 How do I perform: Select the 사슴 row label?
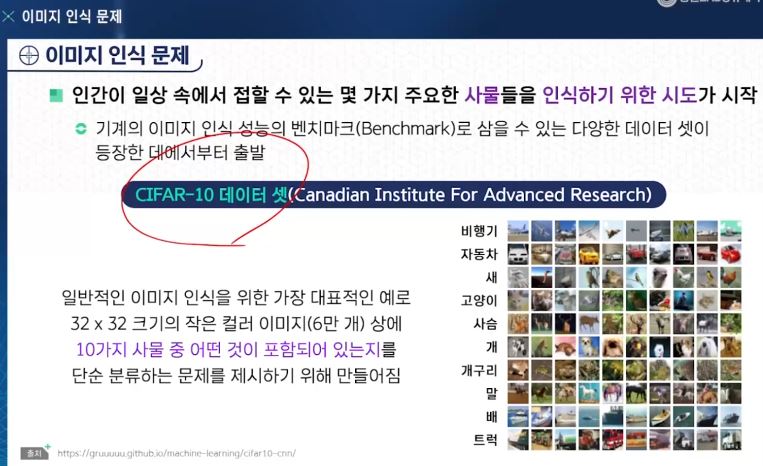click(x=486, y=324)
